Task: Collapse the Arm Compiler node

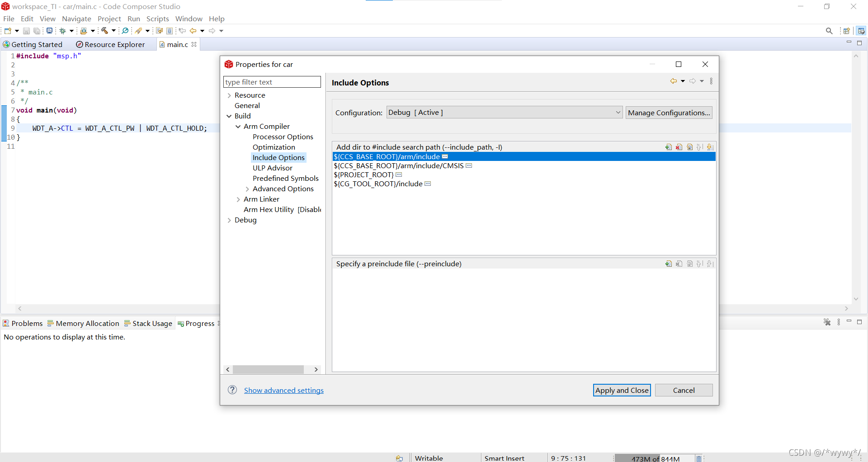Action: point(238,127)
